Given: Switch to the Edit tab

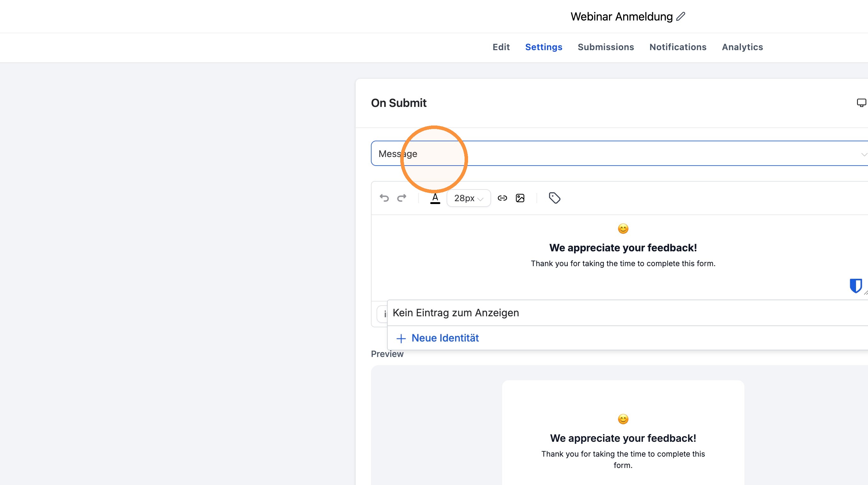Looking at the screenshot, I should (501, 47).
